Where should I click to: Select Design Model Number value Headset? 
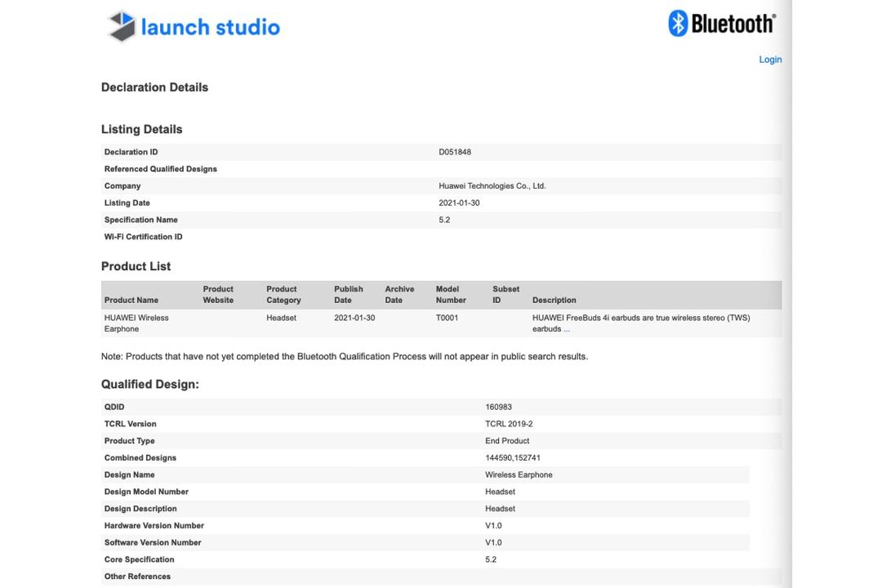point(500,491)
